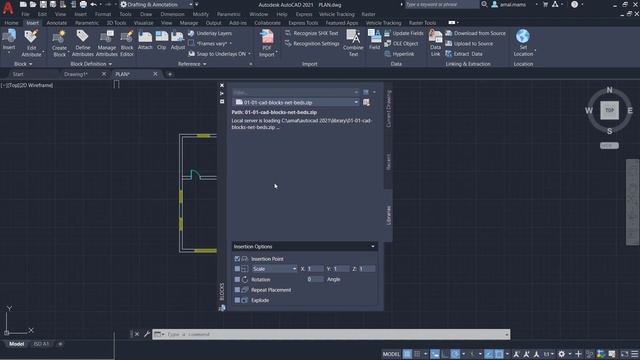The width and height of the screenshot is (640, 360).
Task: Open the Dimension menu
Action: 172,14
